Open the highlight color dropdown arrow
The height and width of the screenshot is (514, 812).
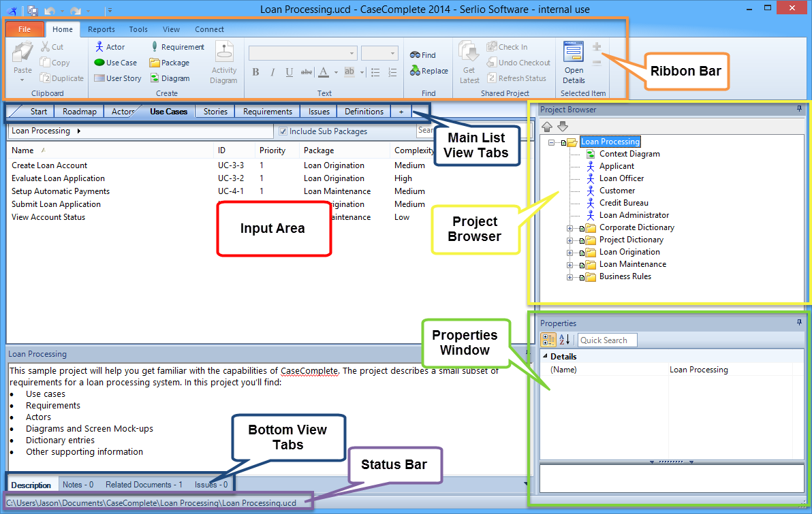[x=362, y=72]
